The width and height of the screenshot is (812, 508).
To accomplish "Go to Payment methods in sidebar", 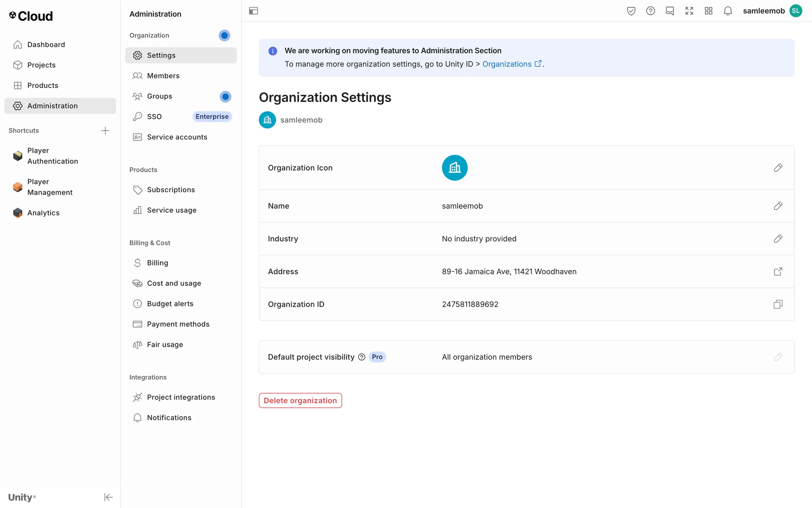I will tap(178, 324).
